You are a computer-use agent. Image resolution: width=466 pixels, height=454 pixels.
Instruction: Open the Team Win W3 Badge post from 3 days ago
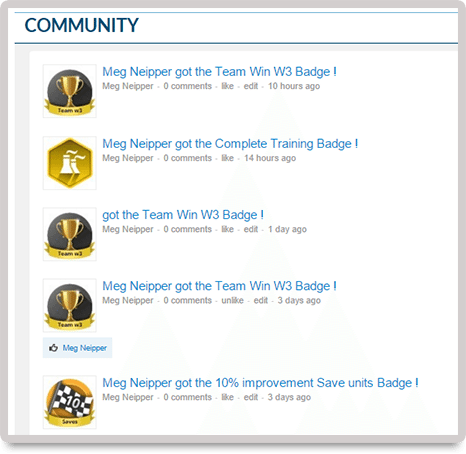219,286
